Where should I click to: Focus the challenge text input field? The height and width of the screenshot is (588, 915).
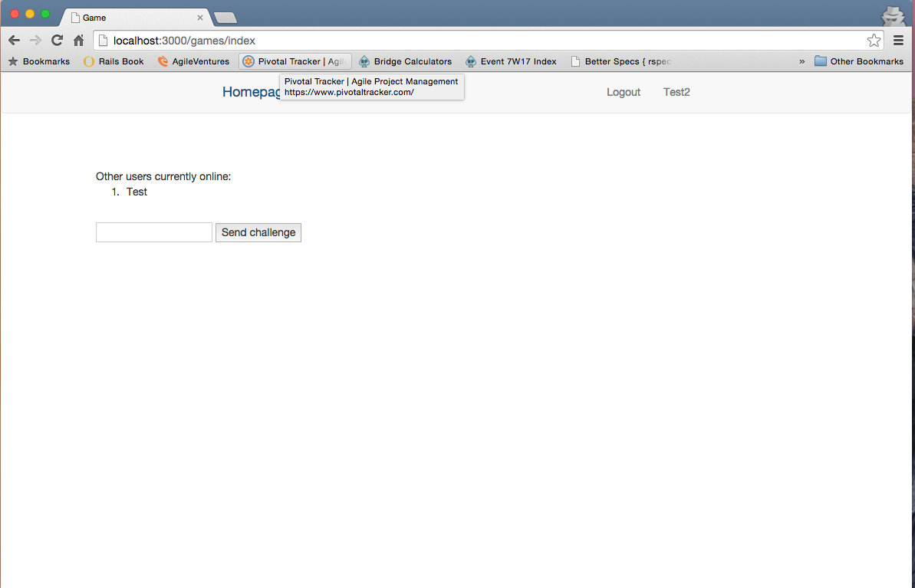tap(153, 232)
